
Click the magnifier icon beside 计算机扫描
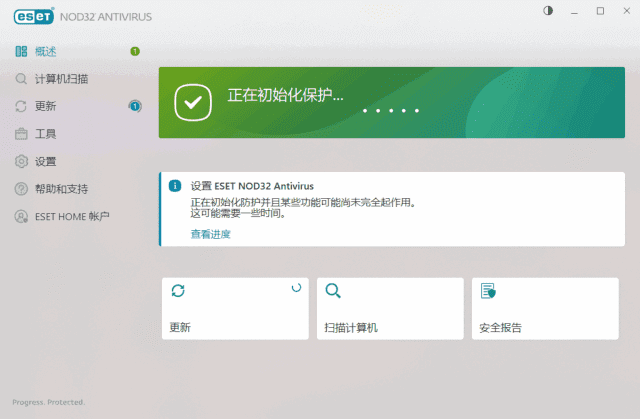(x=21, y=78)
